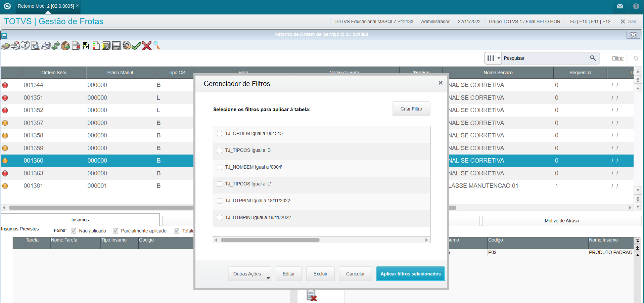644x303 pixels.
Task: Click the search magnifier in Pesquisar box
Action: click(593, 58)
